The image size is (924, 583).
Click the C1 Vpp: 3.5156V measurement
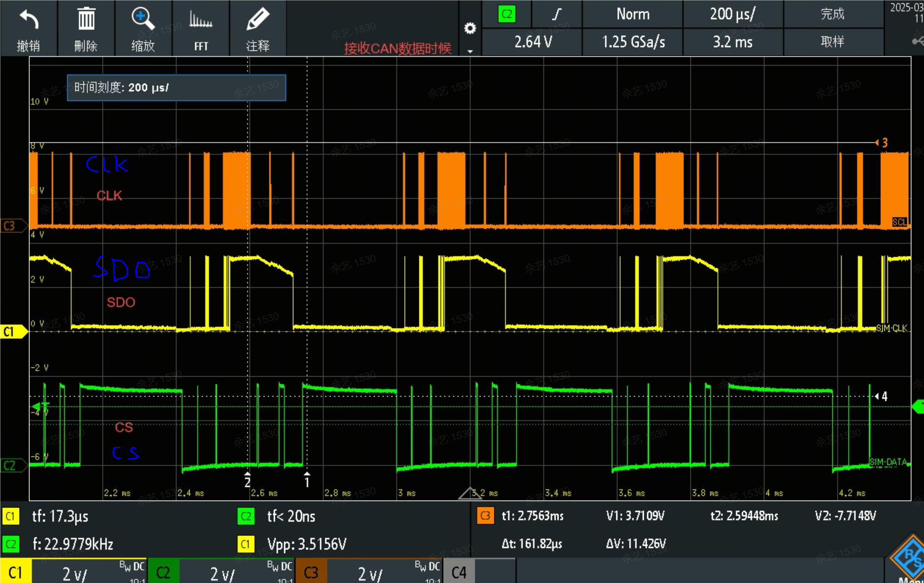click(x=307, y=544)
